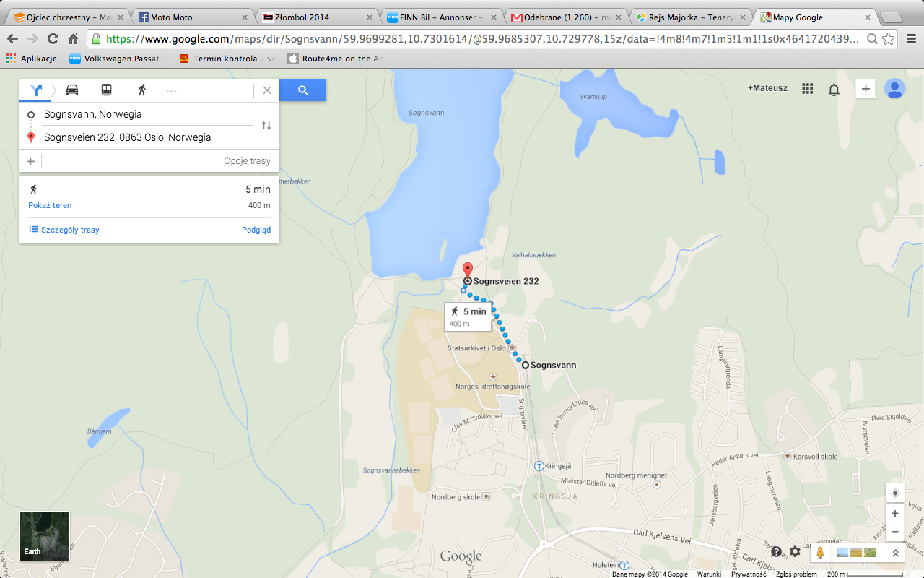Viewport: 924px width, 578px height.
Task: Select the Street View pegman
Action: tap(820, 553)
